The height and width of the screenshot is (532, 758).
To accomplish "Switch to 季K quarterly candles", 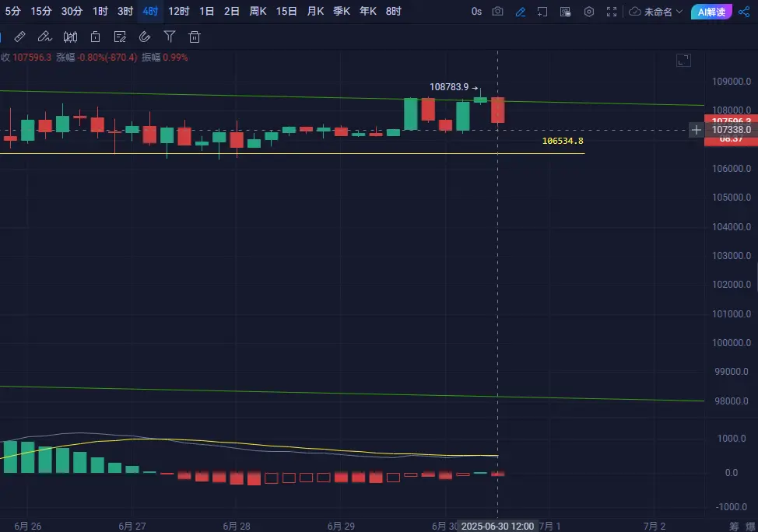I will coord(342,11).
